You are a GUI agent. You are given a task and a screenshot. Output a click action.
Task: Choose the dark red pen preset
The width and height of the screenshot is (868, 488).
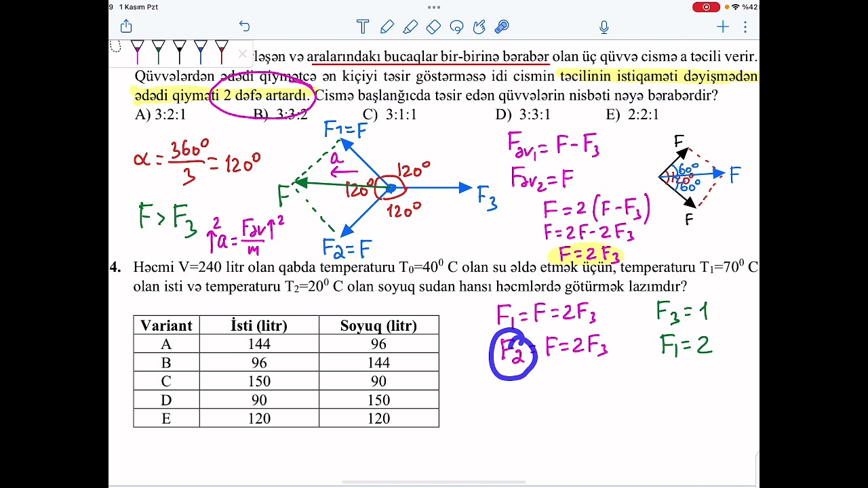pos(222,52)
